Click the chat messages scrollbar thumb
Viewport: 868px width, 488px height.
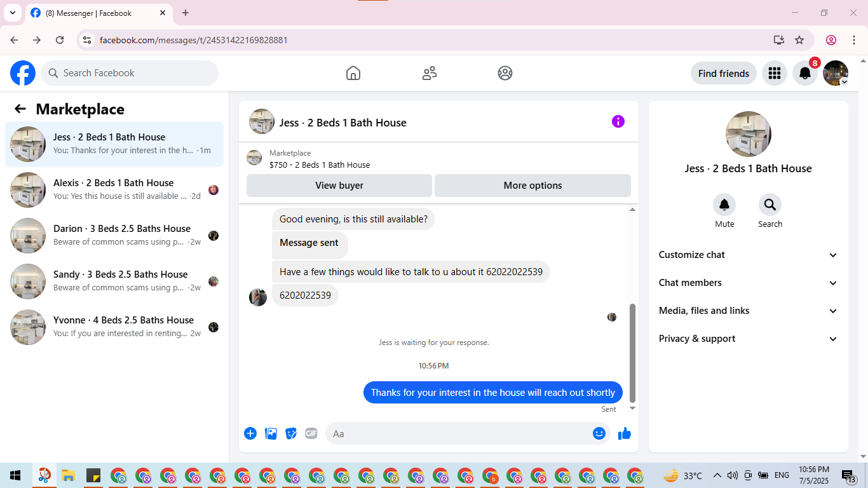point(632,353)
